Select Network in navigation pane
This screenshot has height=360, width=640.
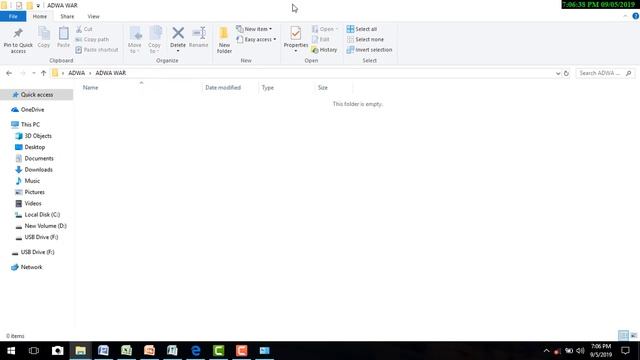pyautogui.click(x=31, y=267)
